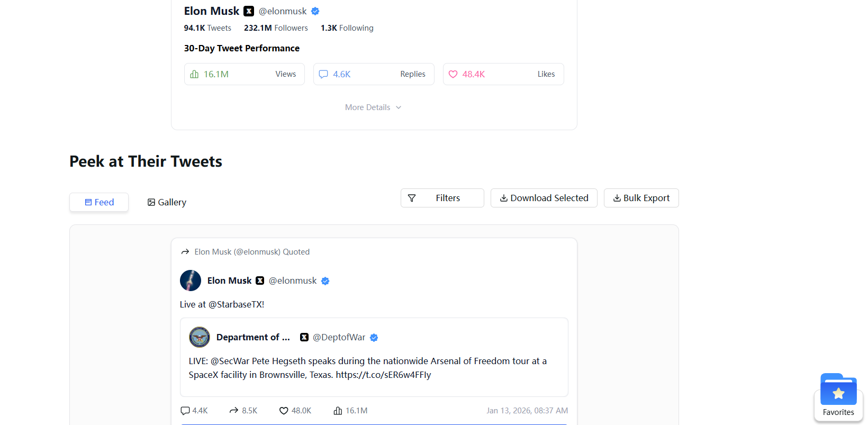The height and width of the screenshot is (425, 868).
Task: Click the @DeptofWar username link
Action: 339,337
